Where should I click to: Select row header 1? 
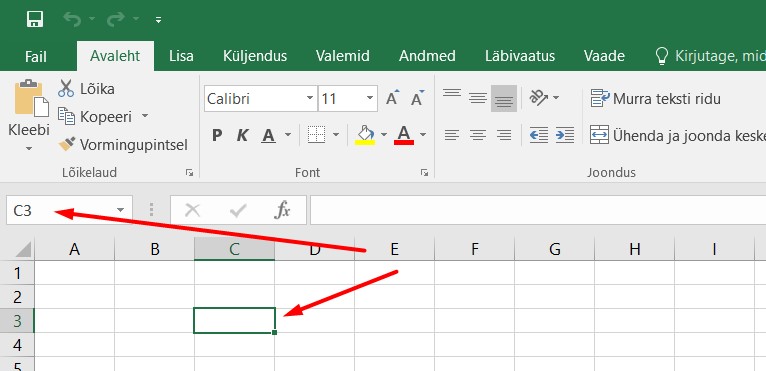point(17,273)
